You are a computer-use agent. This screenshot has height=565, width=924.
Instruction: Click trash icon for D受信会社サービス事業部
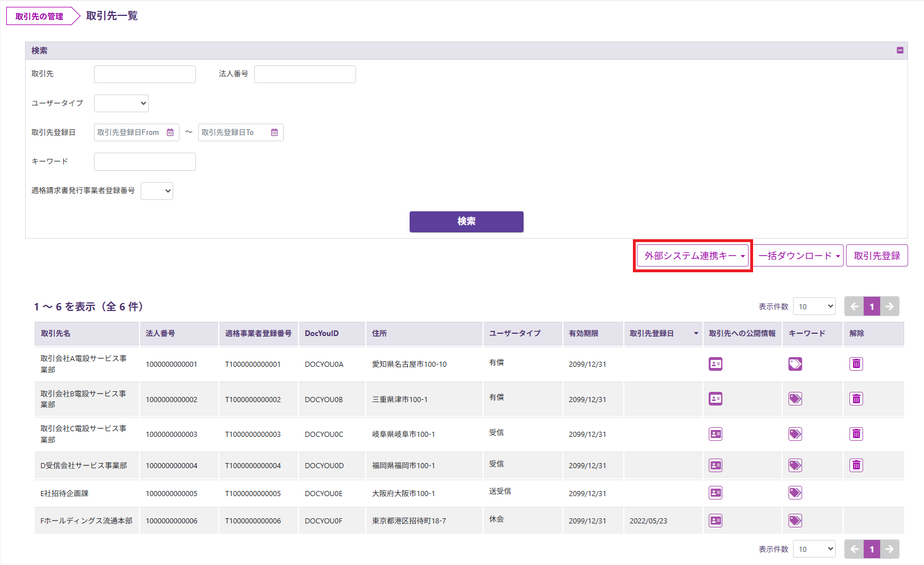point(856,465)
